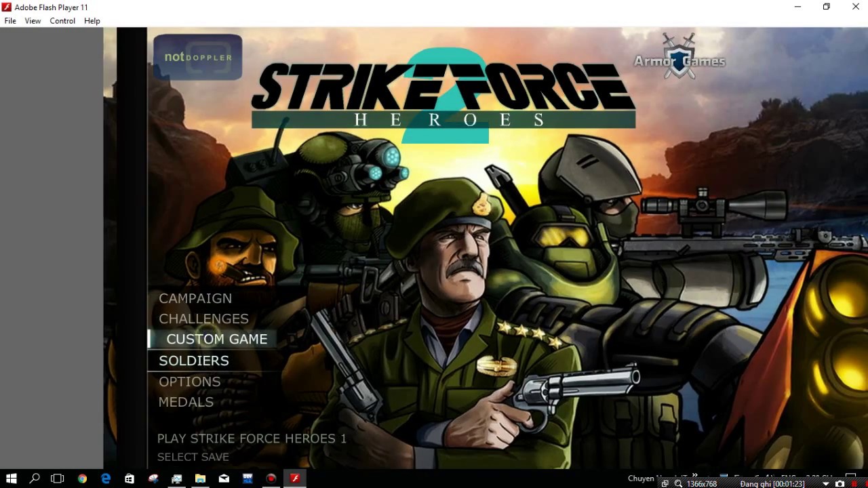The height and width of the screenshot is (488, 868).
Task: Click the Adobe Flash Player taskbar icon
Action: click(295, 479)
